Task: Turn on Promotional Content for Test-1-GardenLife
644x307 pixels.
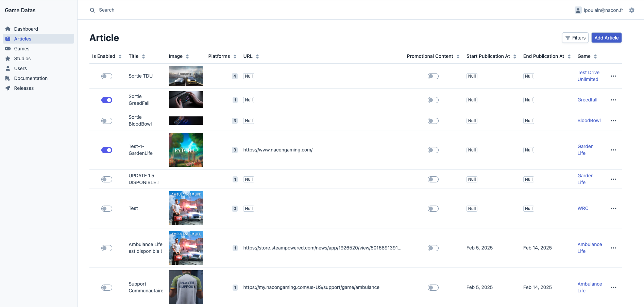Action: [433, 150]
